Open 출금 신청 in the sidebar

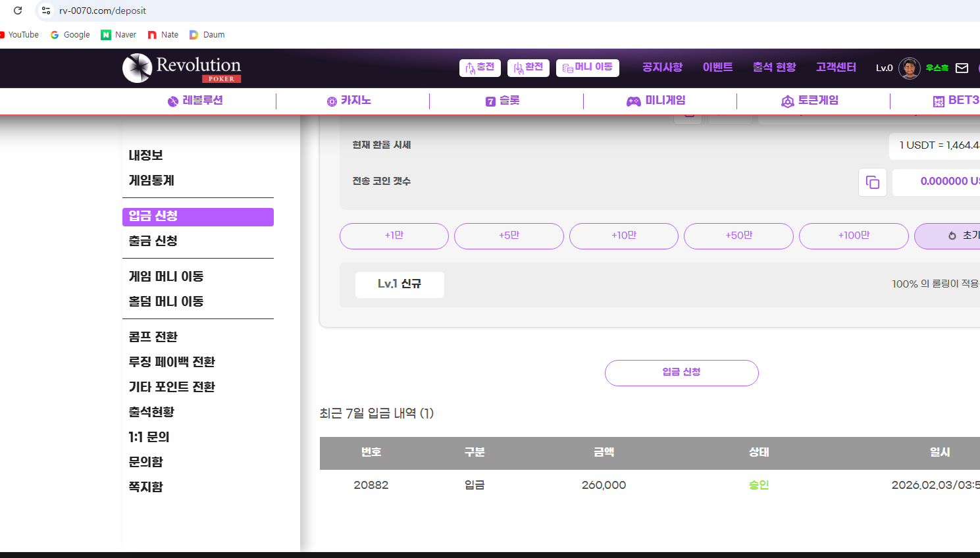[x=153, y=241]
